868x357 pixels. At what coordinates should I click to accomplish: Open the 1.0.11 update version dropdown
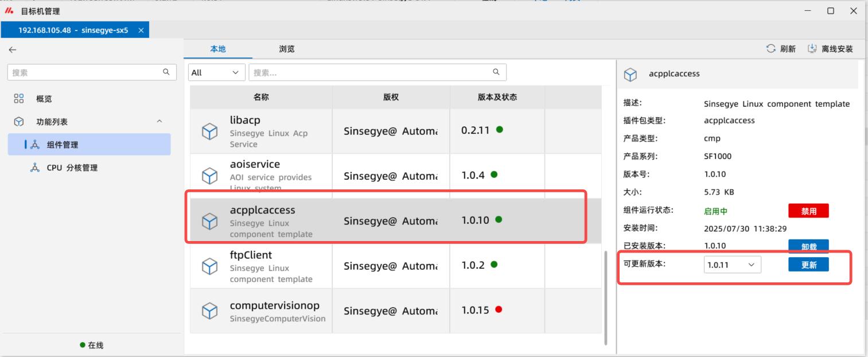(732, 265)
